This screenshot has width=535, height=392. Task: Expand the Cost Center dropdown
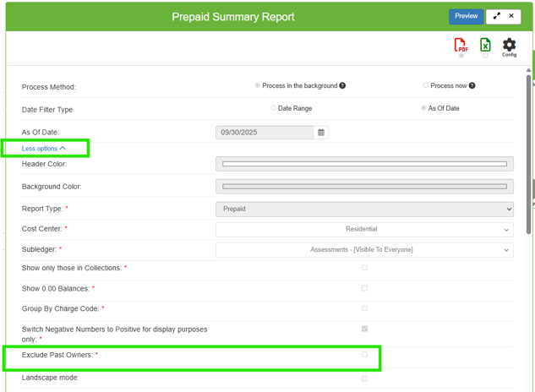pos(364,229)
